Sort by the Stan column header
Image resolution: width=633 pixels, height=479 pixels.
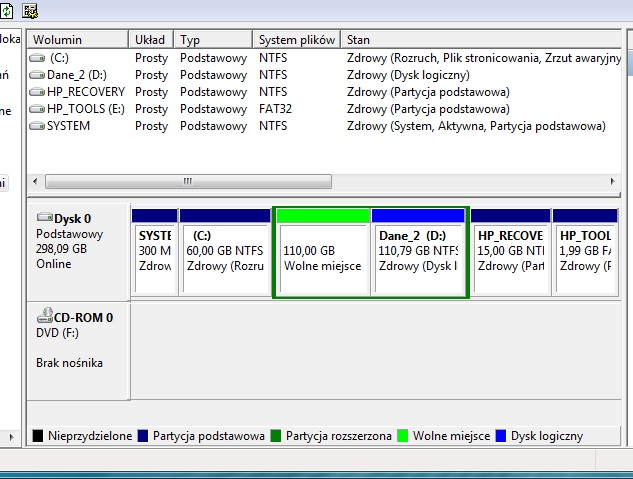pyautogui.click(x=481, y=40)
